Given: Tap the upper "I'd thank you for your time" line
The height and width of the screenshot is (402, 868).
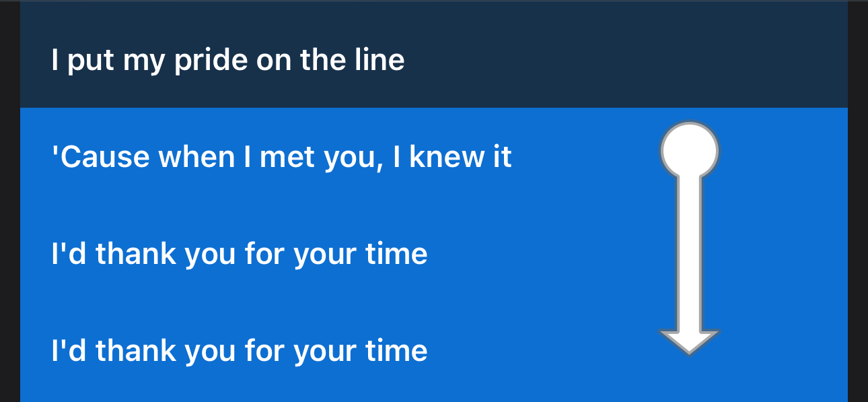Looking at the screenshot, I should 240,254.
